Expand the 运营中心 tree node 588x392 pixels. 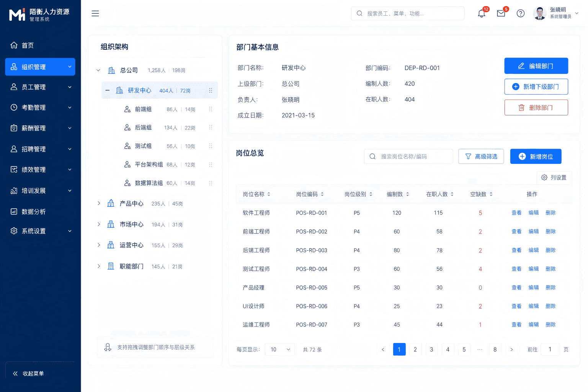point(99,245)
